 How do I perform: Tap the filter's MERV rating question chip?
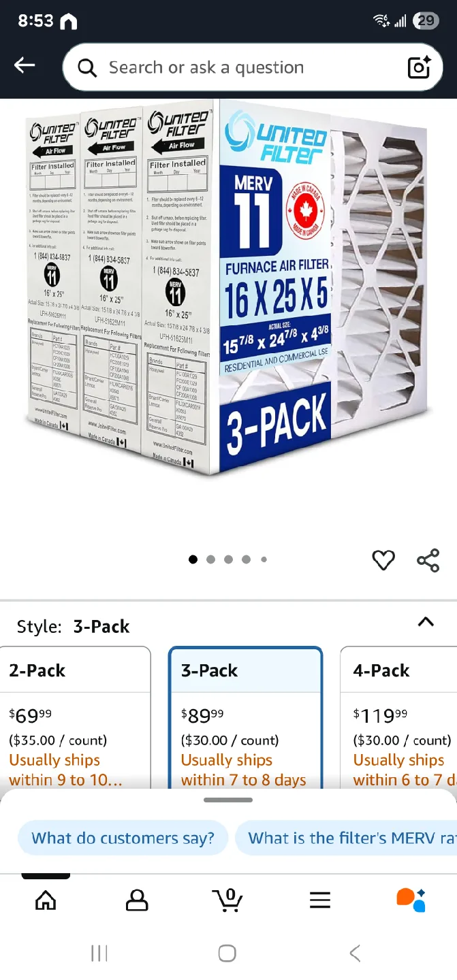pos(346,838)
